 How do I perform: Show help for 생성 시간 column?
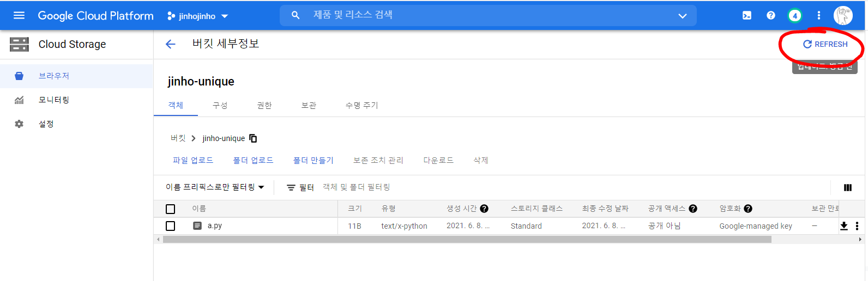[x=484, y=209]
